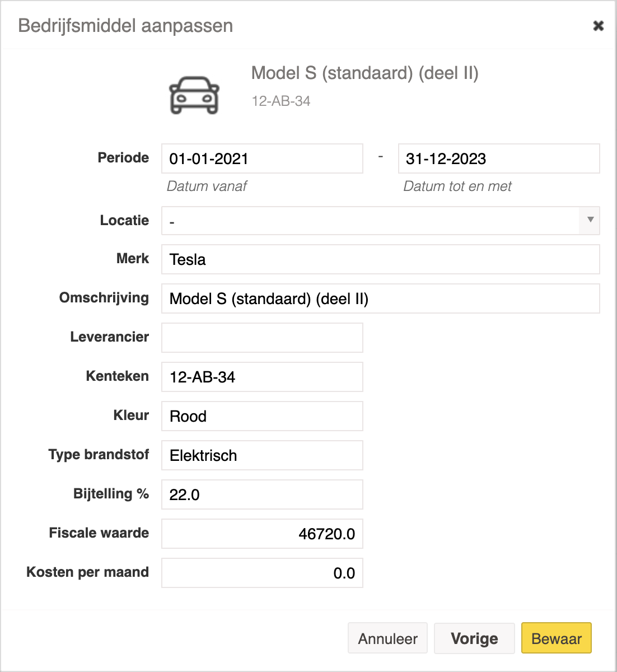Close the Bedrijfsmiddel aanpassen dialog
This screenshot has width=617, height=672.
click(x=598, y=26)
